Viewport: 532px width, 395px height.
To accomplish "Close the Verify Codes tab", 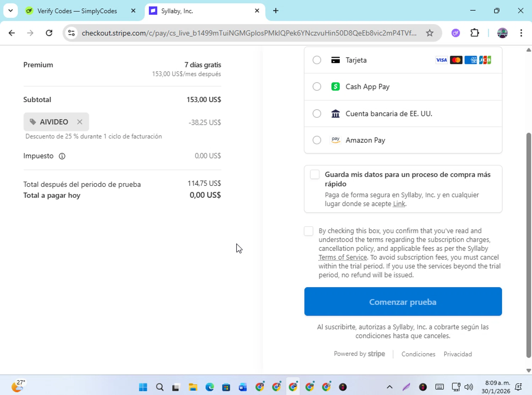I will pyautogui.click(x=133, y=11).
